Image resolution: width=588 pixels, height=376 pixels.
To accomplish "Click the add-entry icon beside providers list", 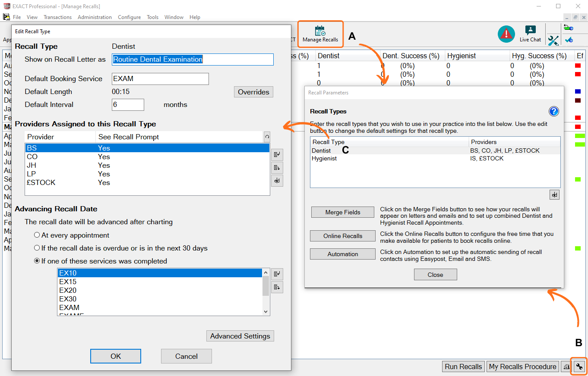I will (277, 154).
